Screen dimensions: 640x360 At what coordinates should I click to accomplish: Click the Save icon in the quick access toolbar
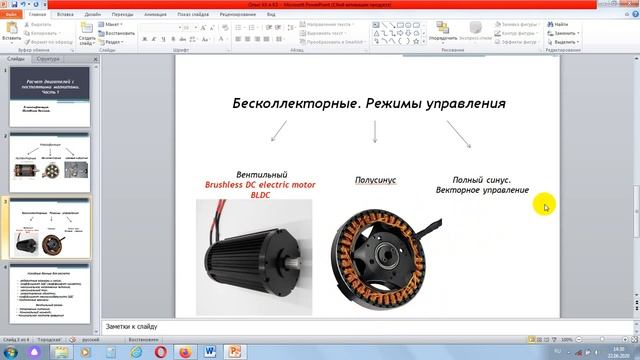(14, 4)
